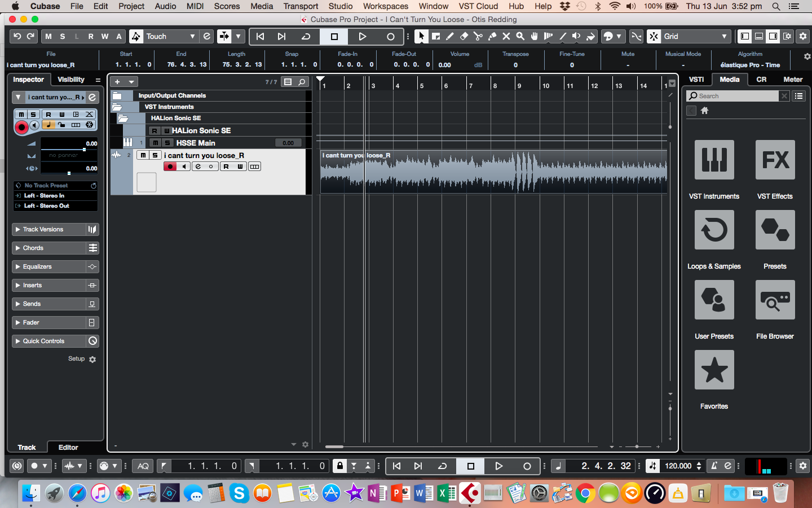Click the Redo arrow in toolbar
The image size is (812, 508).
point(30,36)
